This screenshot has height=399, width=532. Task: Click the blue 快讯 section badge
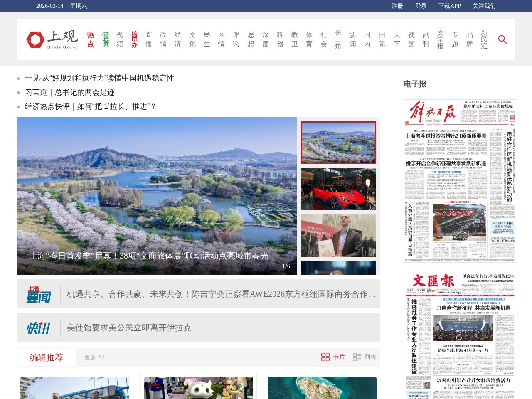38,328
